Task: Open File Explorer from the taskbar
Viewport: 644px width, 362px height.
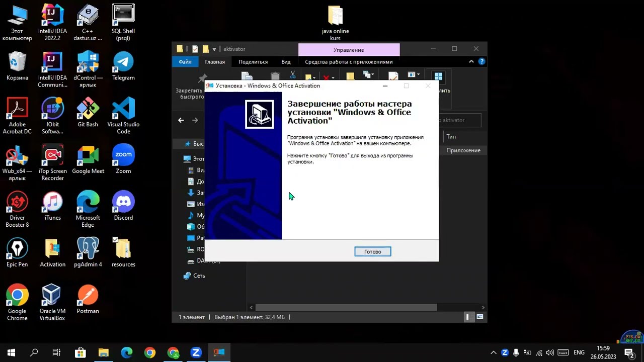Action: click(103, 352)
